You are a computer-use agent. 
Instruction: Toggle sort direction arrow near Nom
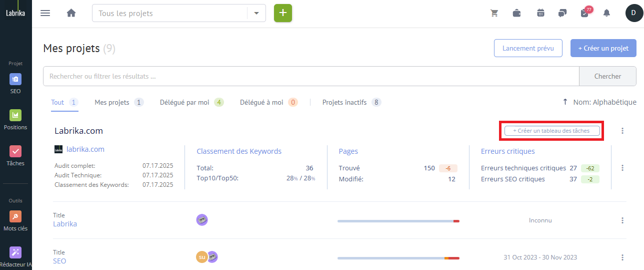565,102
